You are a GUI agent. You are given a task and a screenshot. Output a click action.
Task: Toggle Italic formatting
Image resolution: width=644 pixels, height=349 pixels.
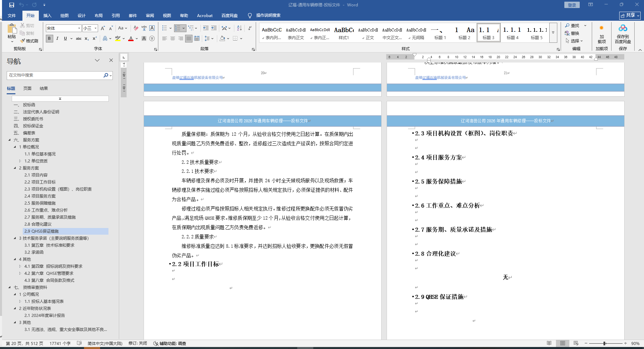(57, 38)
